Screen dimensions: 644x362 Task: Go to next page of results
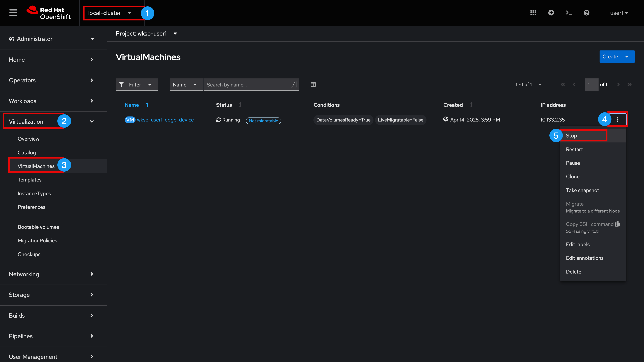(618, 84)
